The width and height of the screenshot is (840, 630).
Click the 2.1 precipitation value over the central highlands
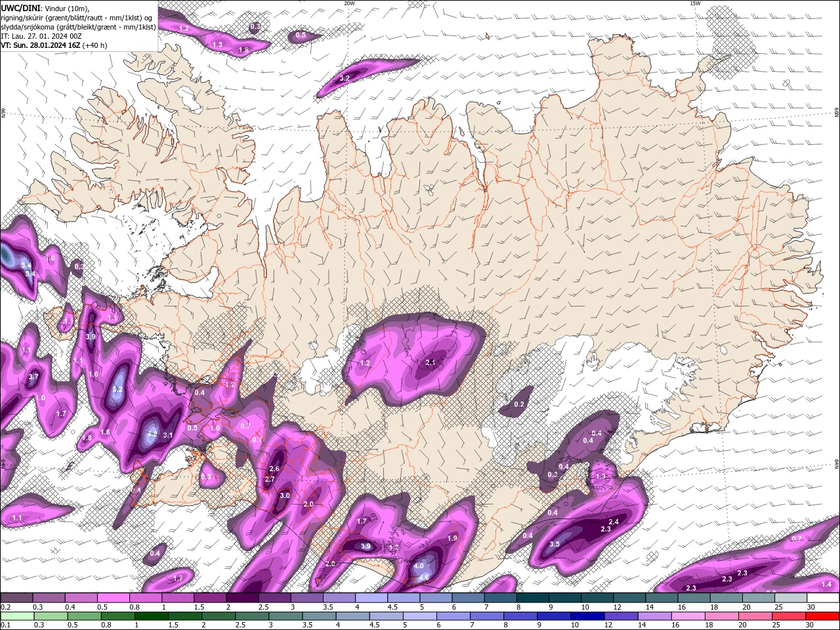coord(430,362)
